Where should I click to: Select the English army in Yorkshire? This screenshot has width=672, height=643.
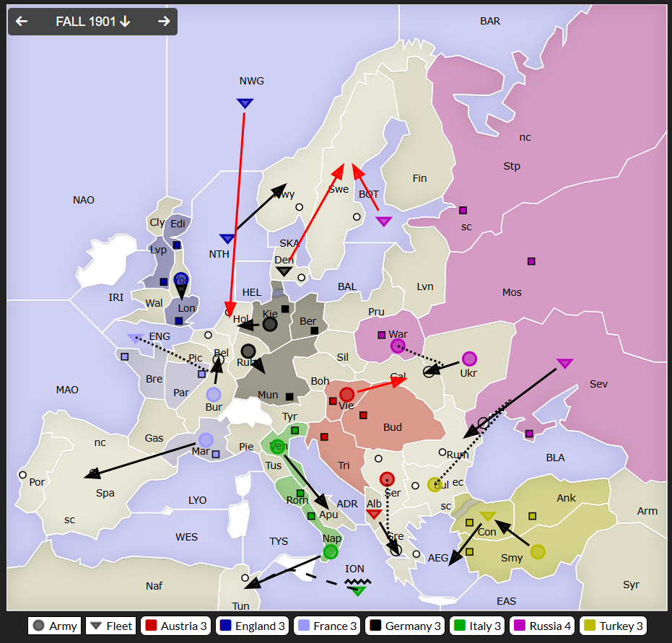pyautogui.click(x=181, y=280)
